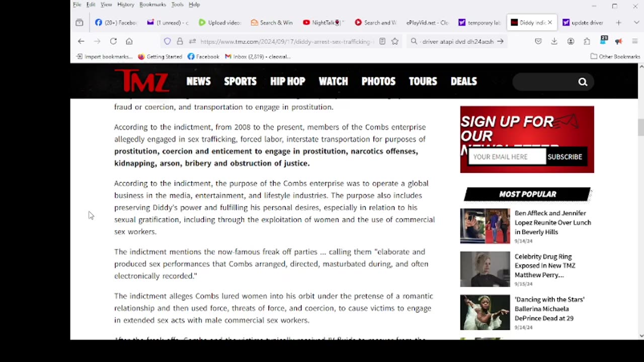The image size is (644, 362).
Task: Open the SPORTS section
Action: (240, 81)
